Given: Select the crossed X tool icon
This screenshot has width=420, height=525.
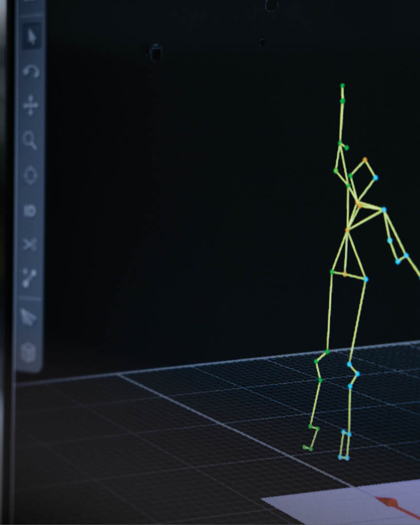Looking at the screenshot, I should [30, 244].
